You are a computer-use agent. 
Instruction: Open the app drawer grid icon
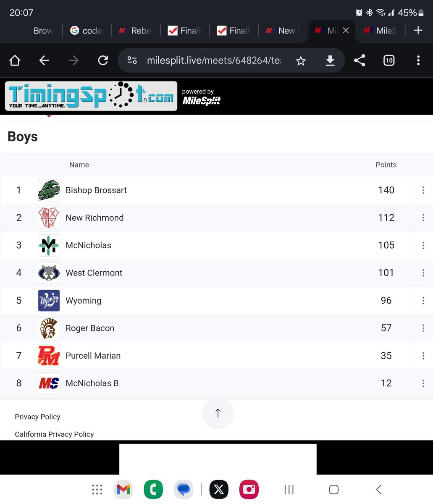(x=97, y=489)
